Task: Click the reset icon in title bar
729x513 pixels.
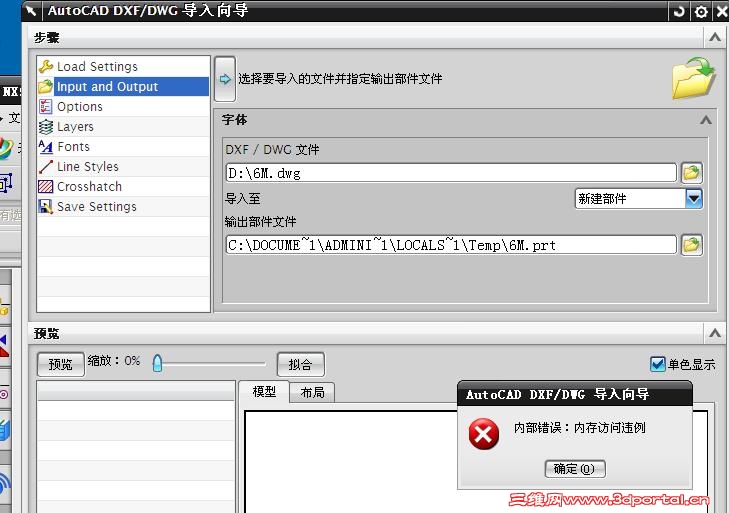Action: (x=679, y=11)
